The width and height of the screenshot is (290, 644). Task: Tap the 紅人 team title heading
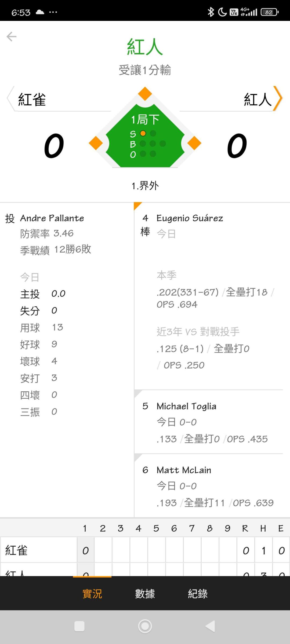coord(145,47)
